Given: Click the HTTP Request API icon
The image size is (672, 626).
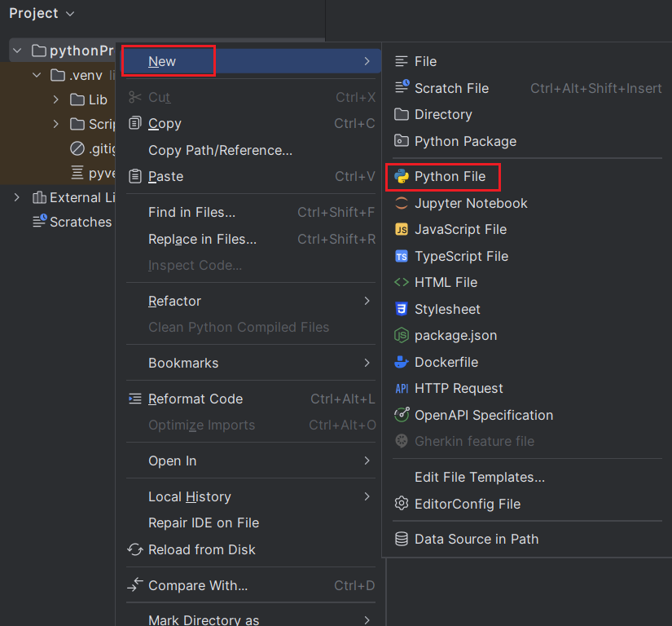Looking at the screenshot, I should coord(402,389).
